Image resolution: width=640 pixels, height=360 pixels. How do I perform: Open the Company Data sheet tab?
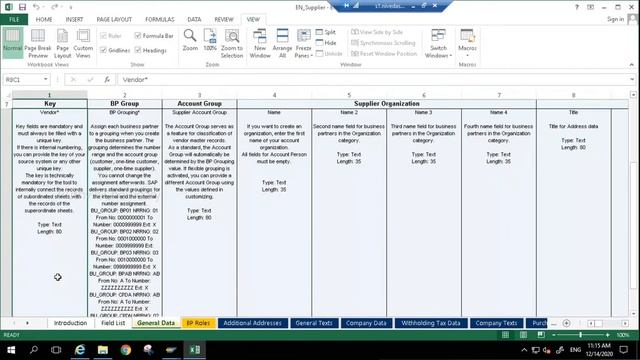[x=366, y=323]
